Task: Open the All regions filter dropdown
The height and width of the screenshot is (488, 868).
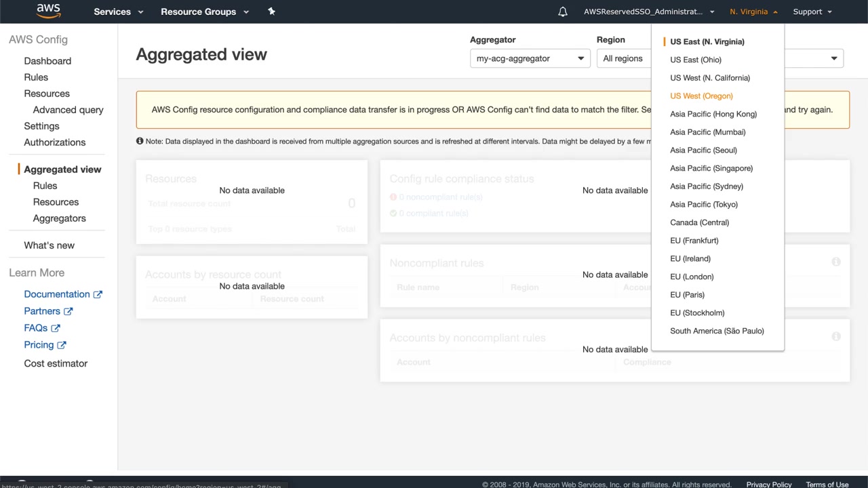Action: tap(624, 58)
